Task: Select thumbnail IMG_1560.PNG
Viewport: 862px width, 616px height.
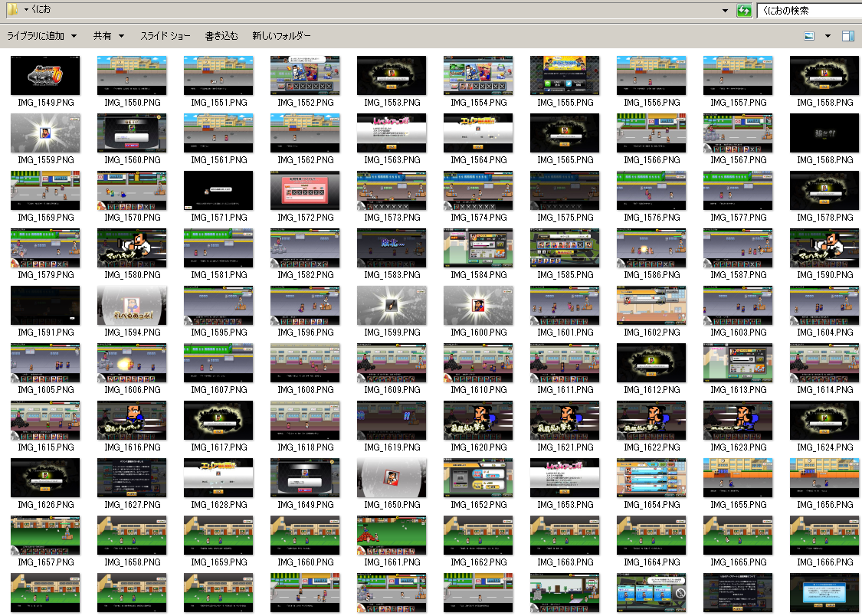Action: 132,133
